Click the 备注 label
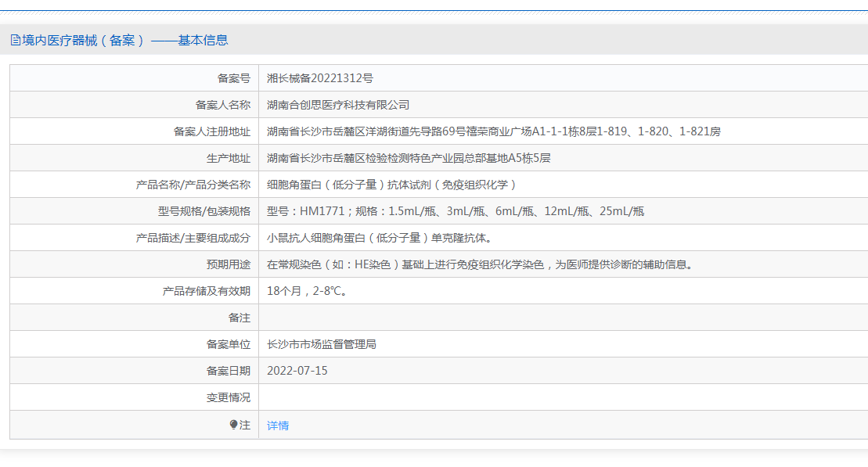 240,317
